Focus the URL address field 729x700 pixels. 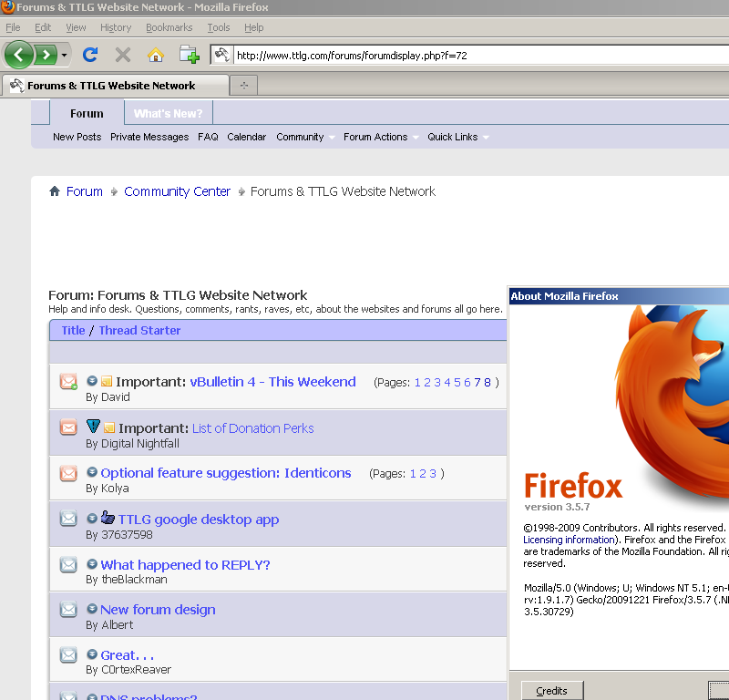coord(481,56)
